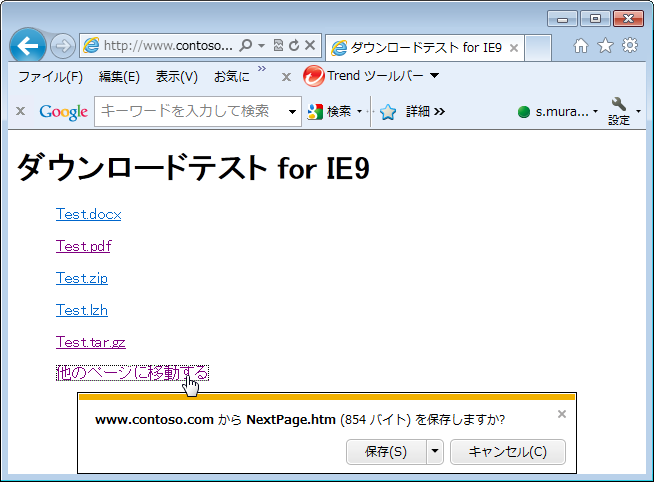Click the browser back arrow button

tap(28, 46)
